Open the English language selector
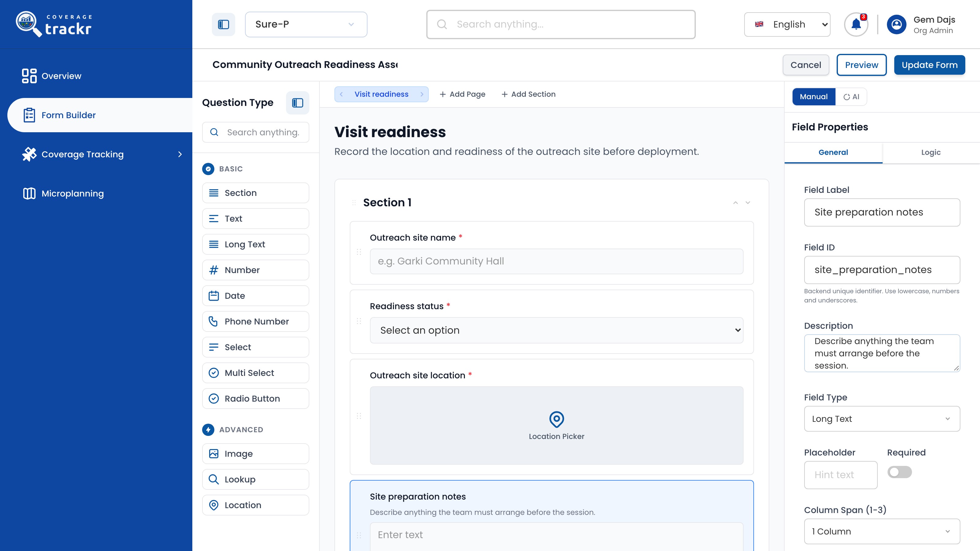This screenshot has height=551, width=980. 787,24
